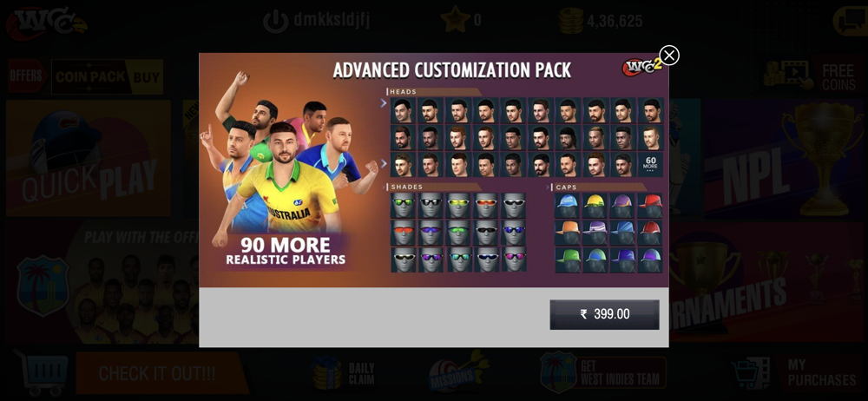Click the power icon beside username
This screenshot has height=401, width=868.
pos(275,21)
